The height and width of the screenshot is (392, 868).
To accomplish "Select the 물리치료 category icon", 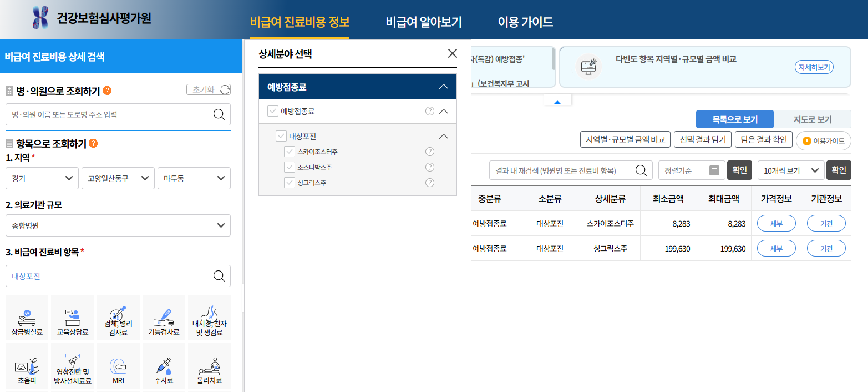I will [209, 365].
